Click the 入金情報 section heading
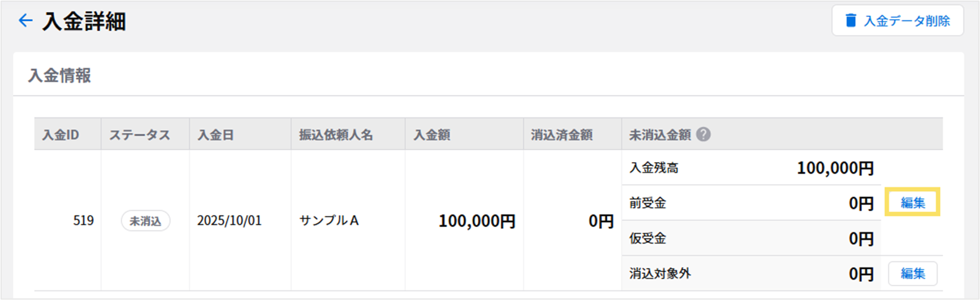Screen dimensions: 980x300 59,76
